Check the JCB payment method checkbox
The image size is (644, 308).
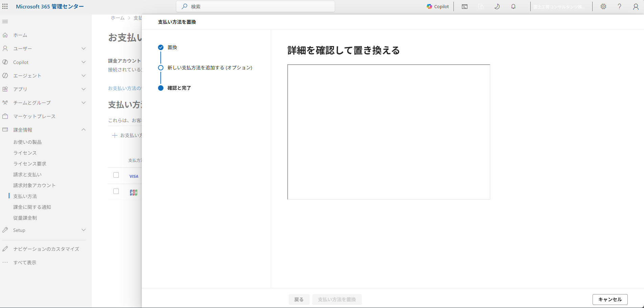point(116,191)
